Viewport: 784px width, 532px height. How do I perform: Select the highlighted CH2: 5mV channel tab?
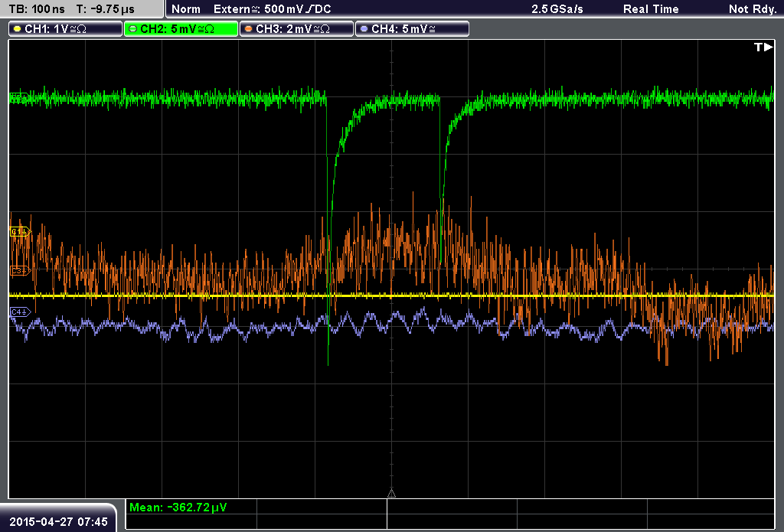click(181, 29)
